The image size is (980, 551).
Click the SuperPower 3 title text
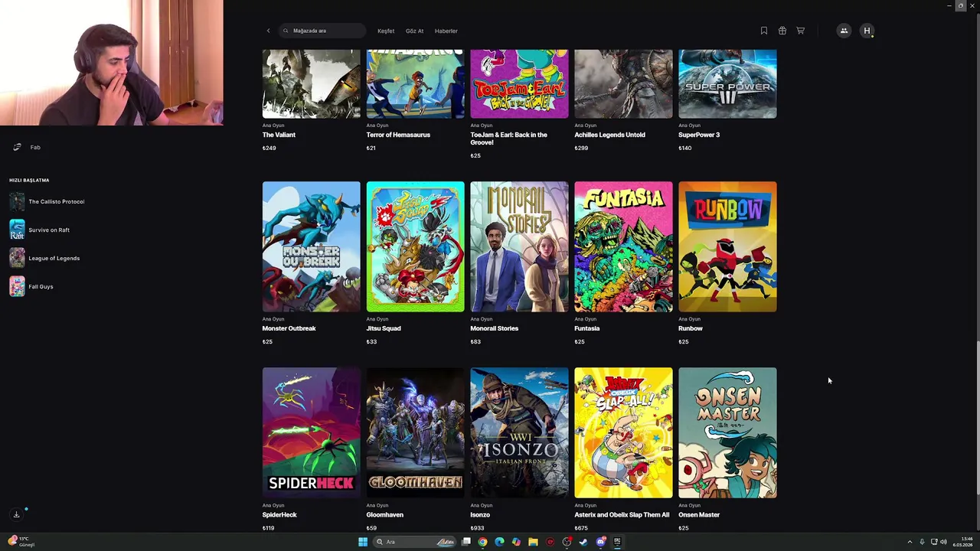tap(699, 135)
